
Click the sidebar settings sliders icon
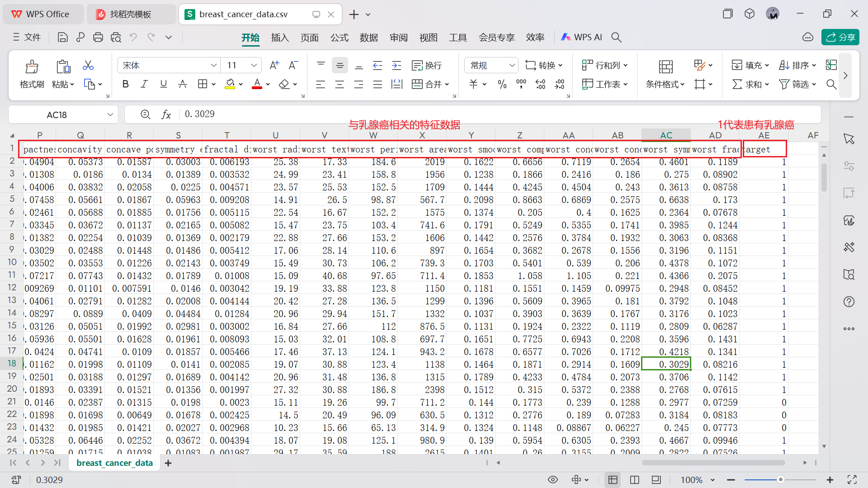tap(849, 166)
